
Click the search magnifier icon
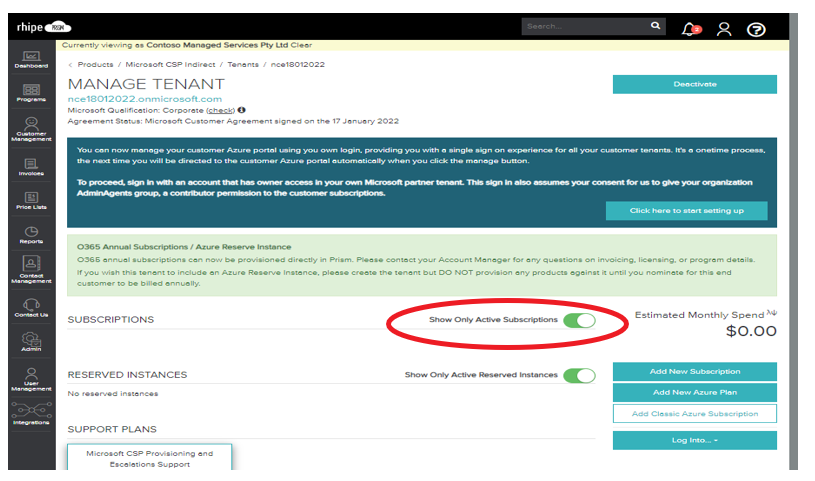click(655, 25)
